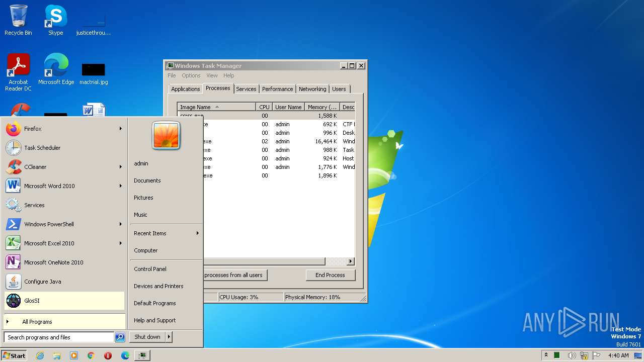Image resolution: width=644 pixels, height=362 pixels.
Task: Click the horizontal scrollbar right arrow
Action: [351, 261]
